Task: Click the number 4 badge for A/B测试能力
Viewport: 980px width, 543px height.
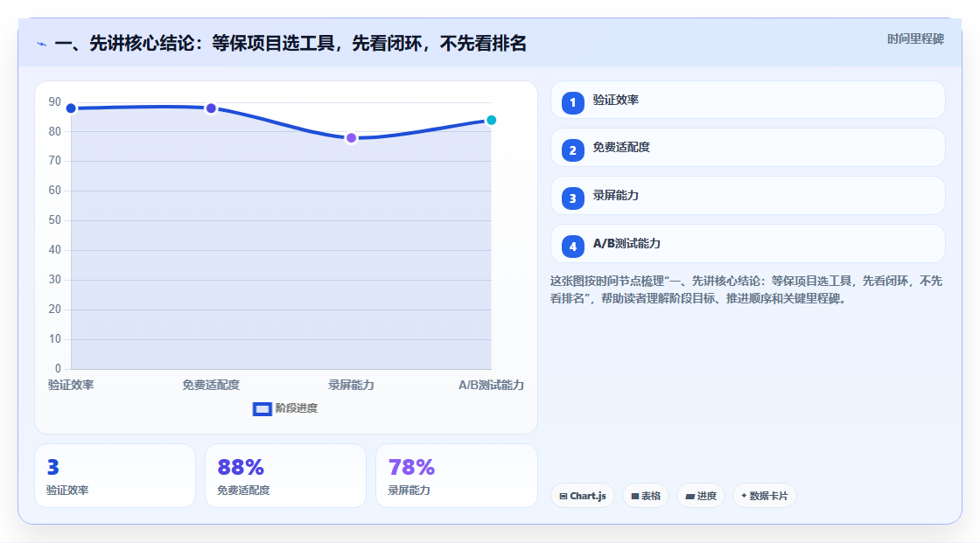Action: click(x=572, y=247)
